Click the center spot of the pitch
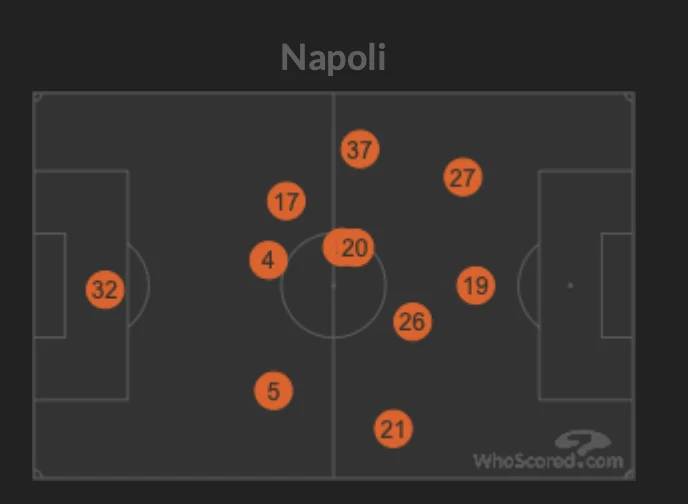Image resolution: width=688 pixels, height=504 pixels. point(333,285)
